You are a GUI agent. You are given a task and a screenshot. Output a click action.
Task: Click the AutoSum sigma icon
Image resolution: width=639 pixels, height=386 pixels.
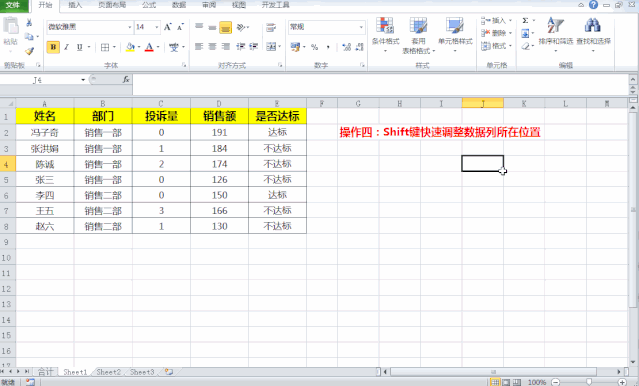click(x=525, y=20)
